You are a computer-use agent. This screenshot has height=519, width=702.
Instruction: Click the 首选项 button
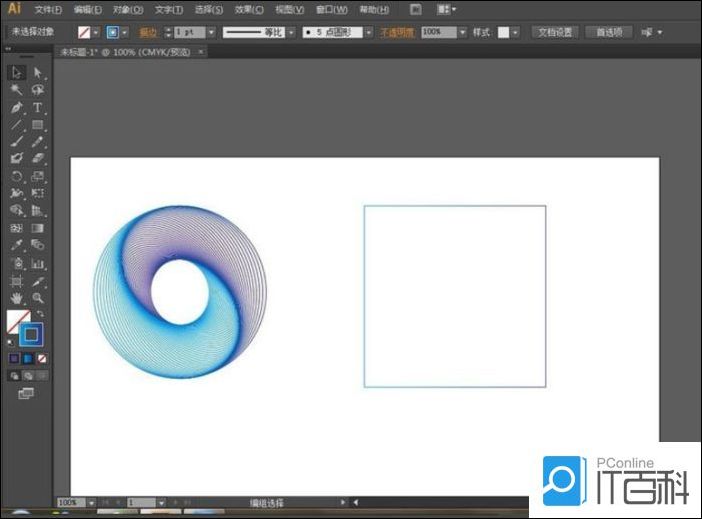click(x=608, y=32)
